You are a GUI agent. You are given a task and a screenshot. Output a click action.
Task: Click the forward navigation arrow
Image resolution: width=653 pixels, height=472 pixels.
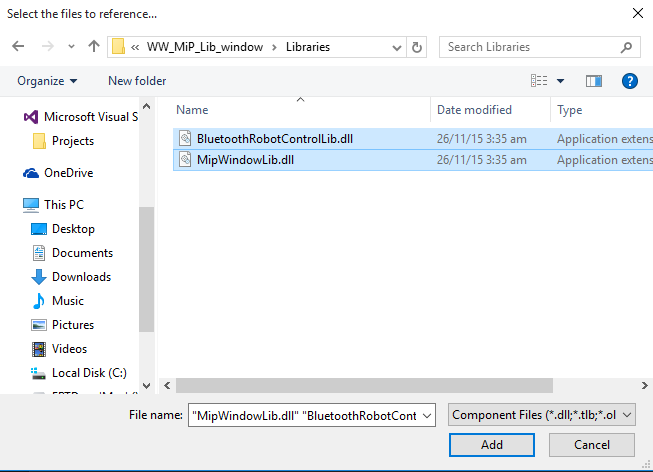click(x=47, y=46)
